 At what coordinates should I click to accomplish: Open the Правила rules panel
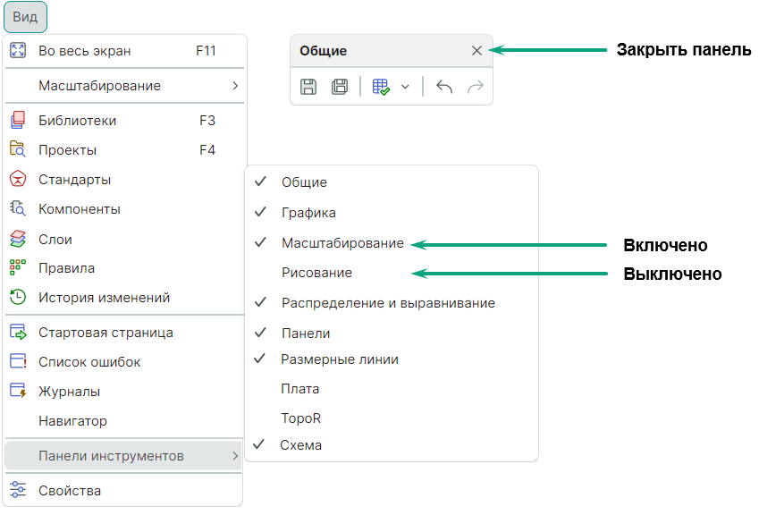66,268
